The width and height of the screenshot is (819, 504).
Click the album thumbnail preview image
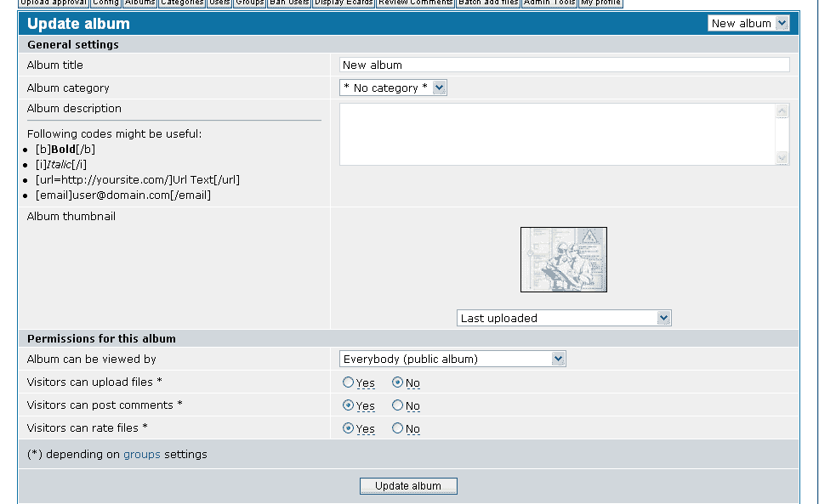pos(564,260)
